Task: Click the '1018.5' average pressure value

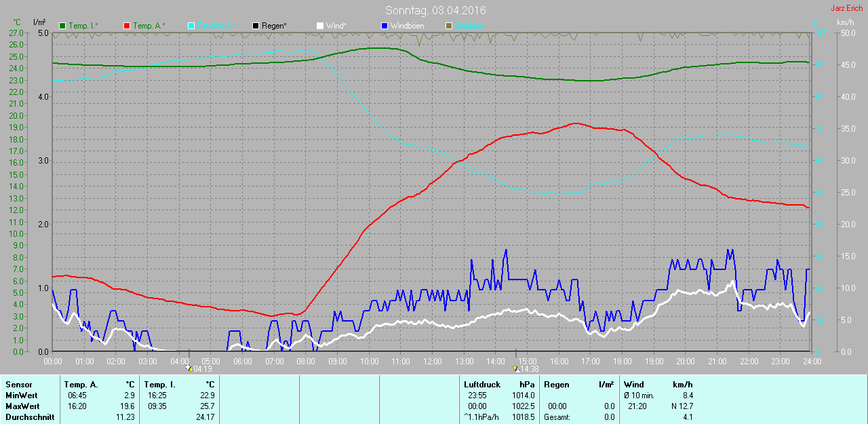Action: tap(523, 417)
